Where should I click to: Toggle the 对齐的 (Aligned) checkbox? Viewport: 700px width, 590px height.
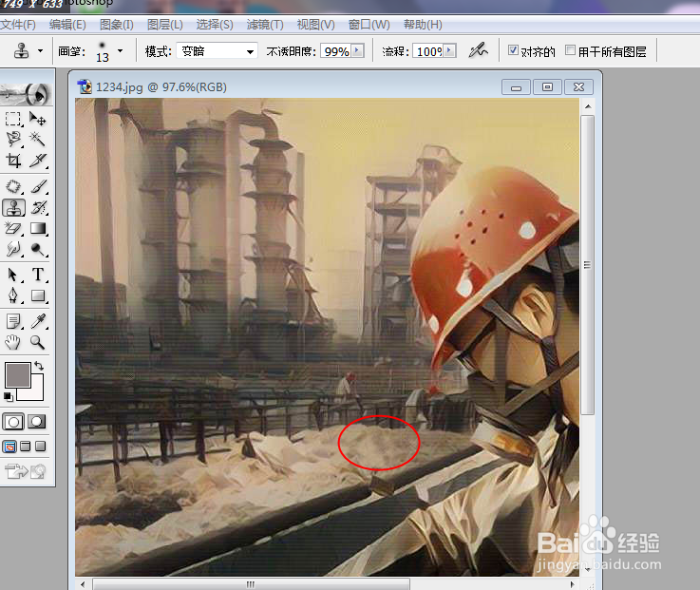click(x=514, y=50)
